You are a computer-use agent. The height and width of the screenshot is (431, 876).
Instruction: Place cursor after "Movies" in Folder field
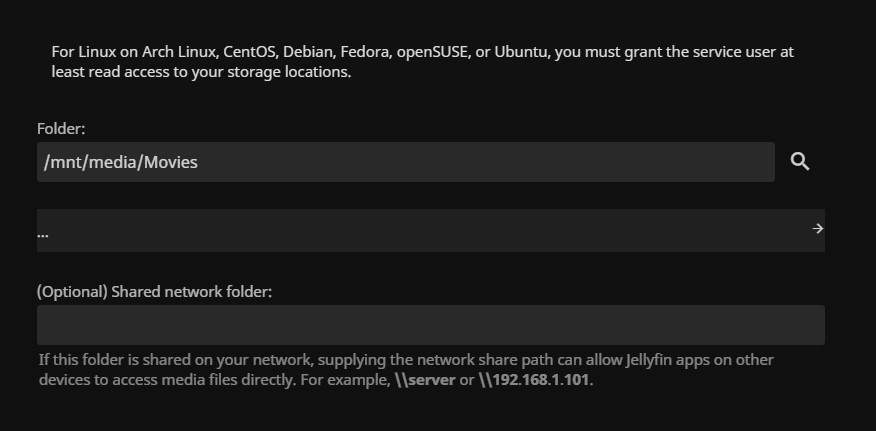tap(199, 162)
